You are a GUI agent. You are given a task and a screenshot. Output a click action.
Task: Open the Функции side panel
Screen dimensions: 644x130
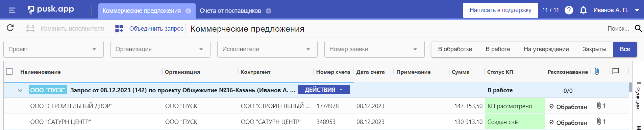coord(639,95)
